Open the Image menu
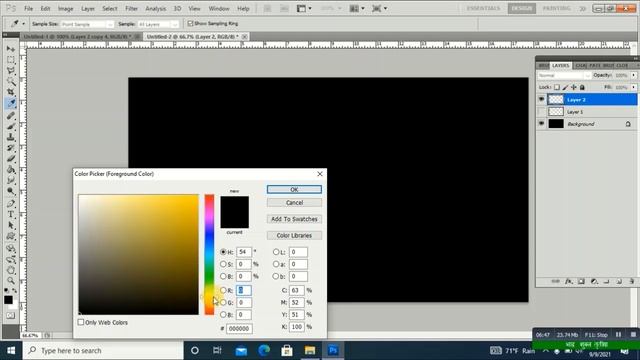640x360 pixels. tap(65, 8)
